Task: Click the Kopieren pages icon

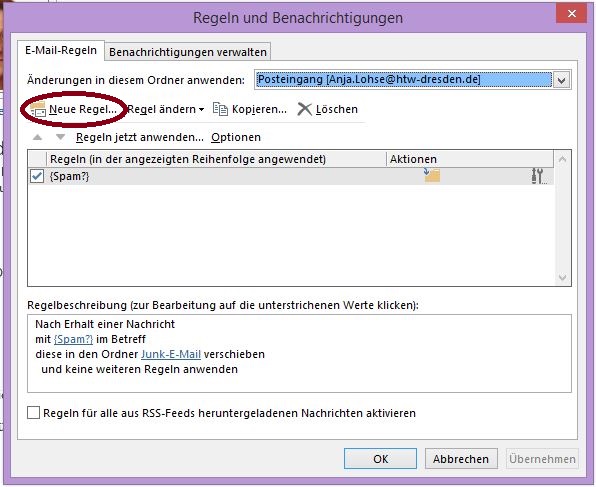Action: click(220, 109)
